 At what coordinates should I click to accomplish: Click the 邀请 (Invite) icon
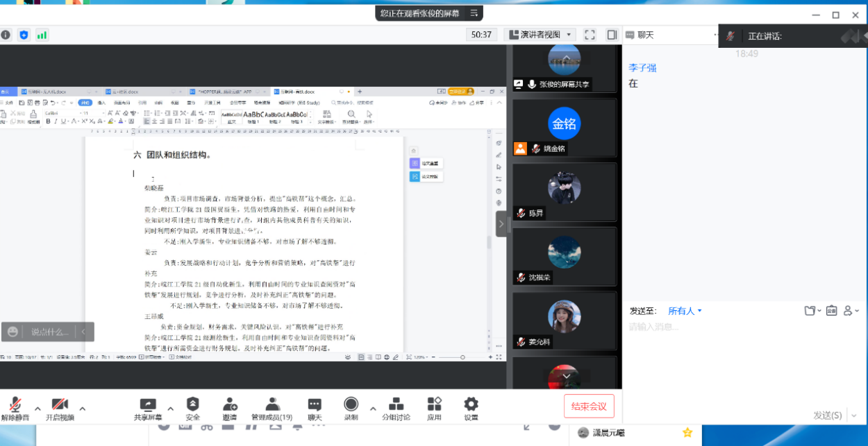(x=229, y=405)
